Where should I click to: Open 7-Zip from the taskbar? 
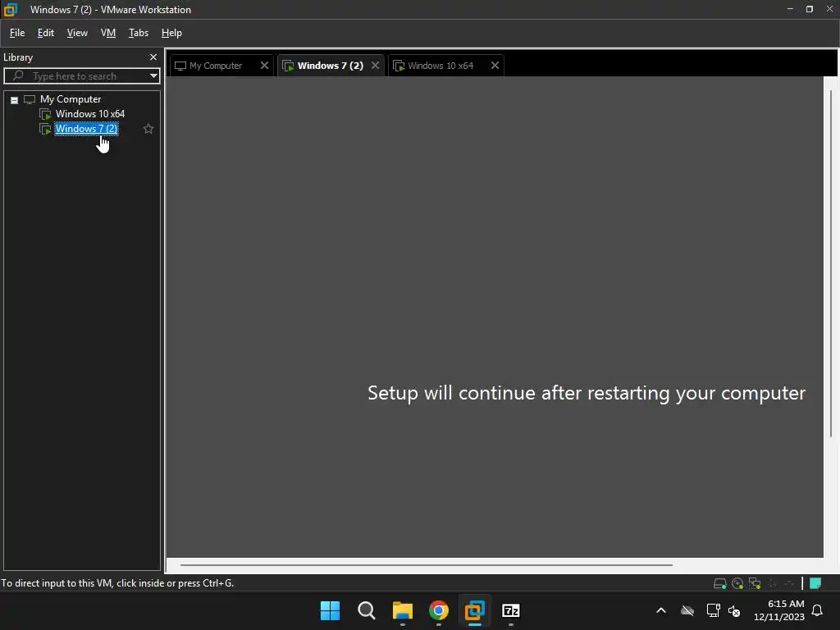coord(511,610)
